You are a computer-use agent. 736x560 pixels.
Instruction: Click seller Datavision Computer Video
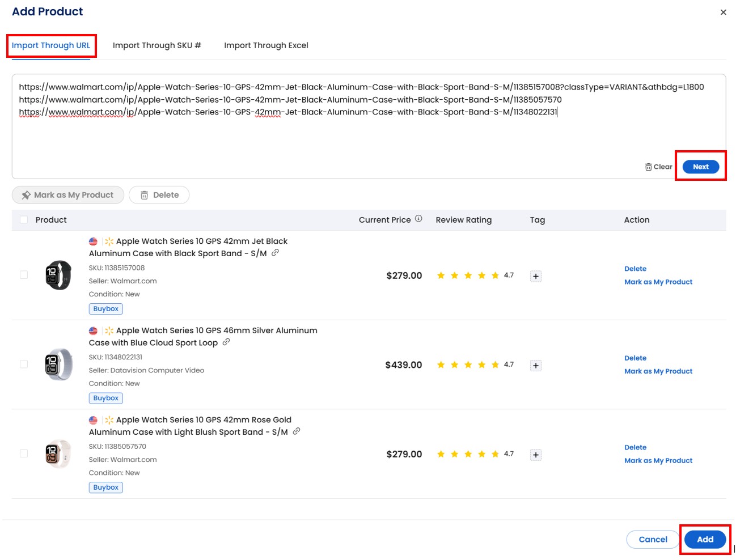[x=146, y=370]
